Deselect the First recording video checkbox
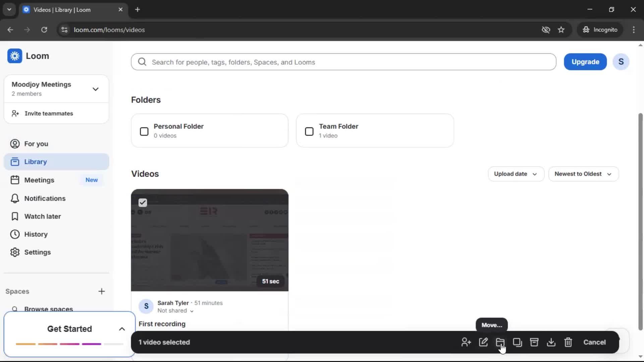The height and width of the screenshot is (362, 644). 142,202
